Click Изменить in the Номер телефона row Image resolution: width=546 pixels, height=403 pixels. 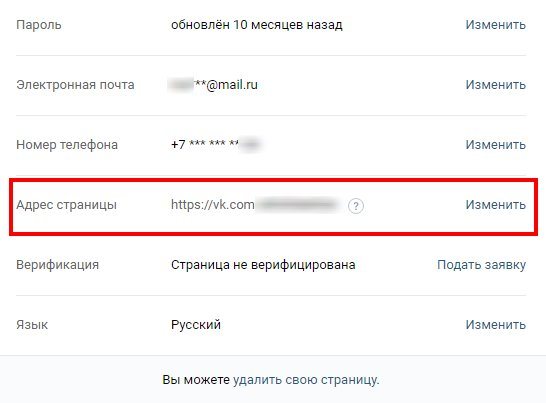[x=496, y=145]
